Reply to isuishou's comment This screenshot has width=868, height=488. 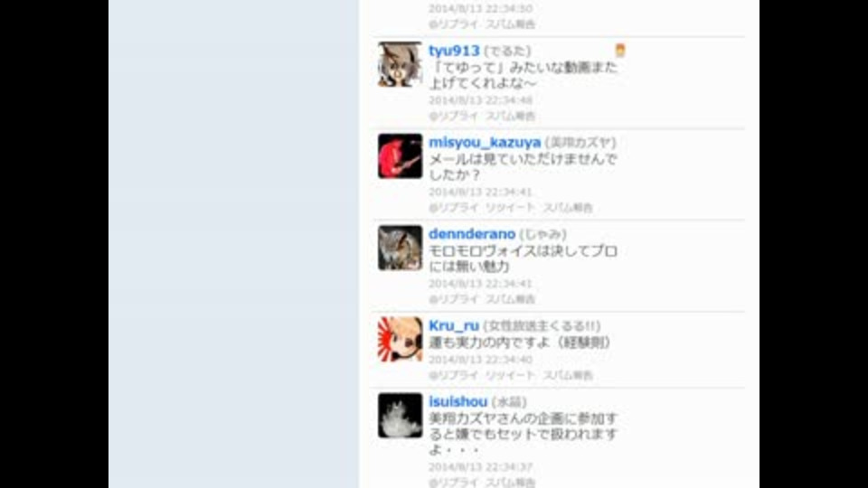453,483
